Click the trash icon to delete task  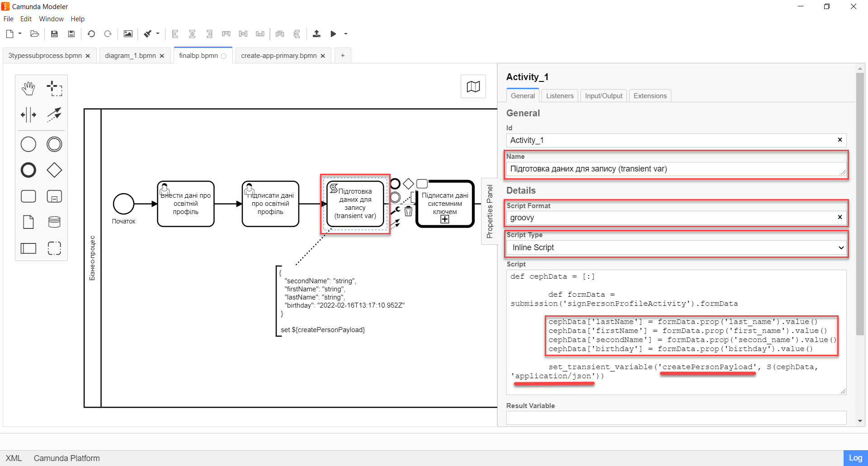pos(408,211)
